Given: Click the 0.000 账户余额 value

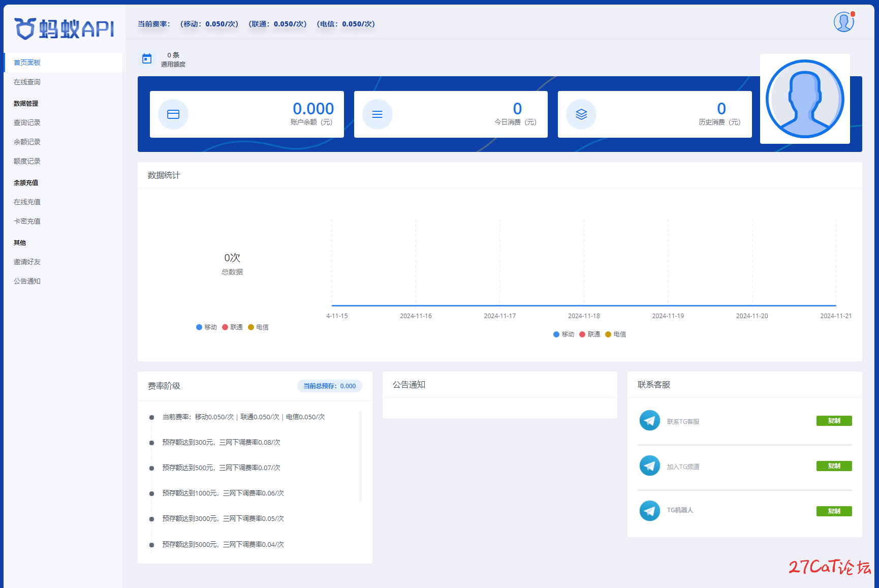Looking at the screenshot, I should click(x=313, y=108).
